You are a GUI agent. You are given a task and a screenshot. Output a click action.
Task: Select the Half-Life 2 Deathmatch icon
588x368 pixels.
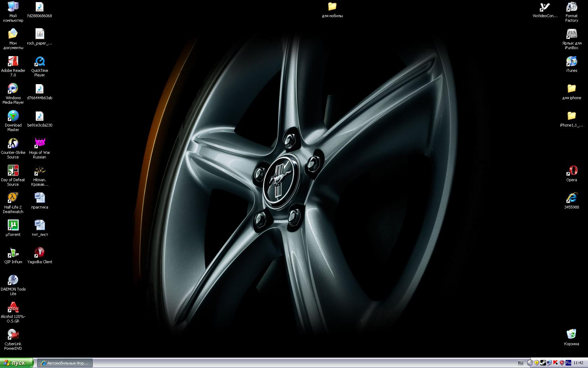tap(13, 198)
